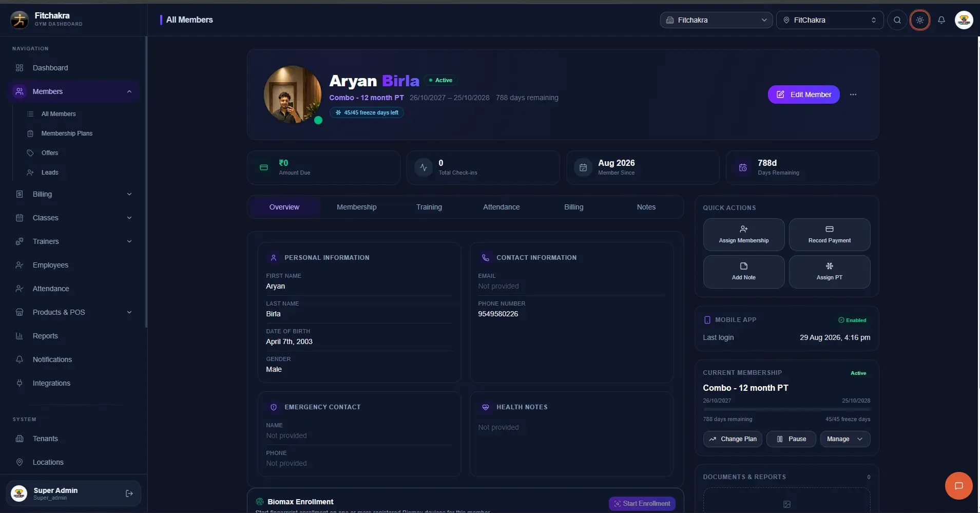Click the Days Remaining calendar icon
This screenshot has height=513, width=980.
click(743, 167)
